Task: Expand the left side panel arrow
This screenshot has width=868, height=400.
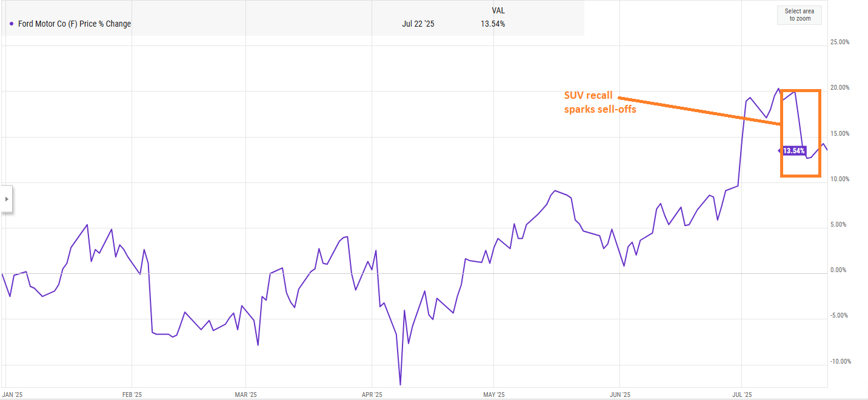Action: tap(6, 199)
